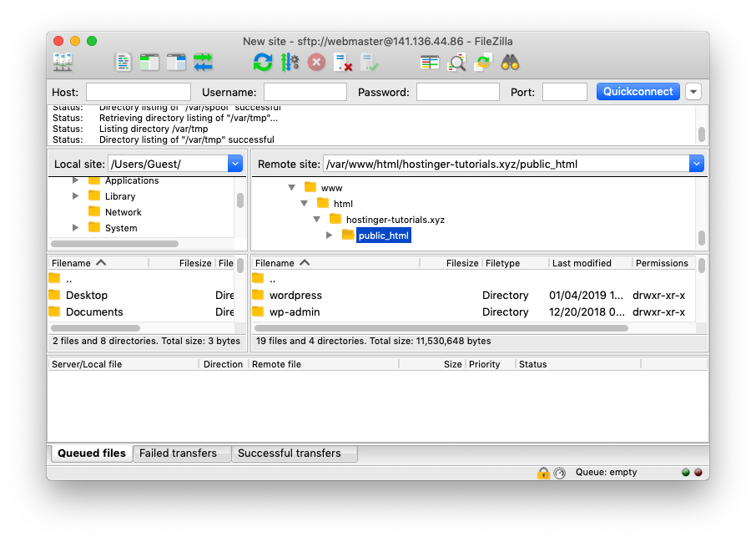This screenshot has width=756, height=542.
Task: Click the Priority queue column header
Action: (491, 364)
